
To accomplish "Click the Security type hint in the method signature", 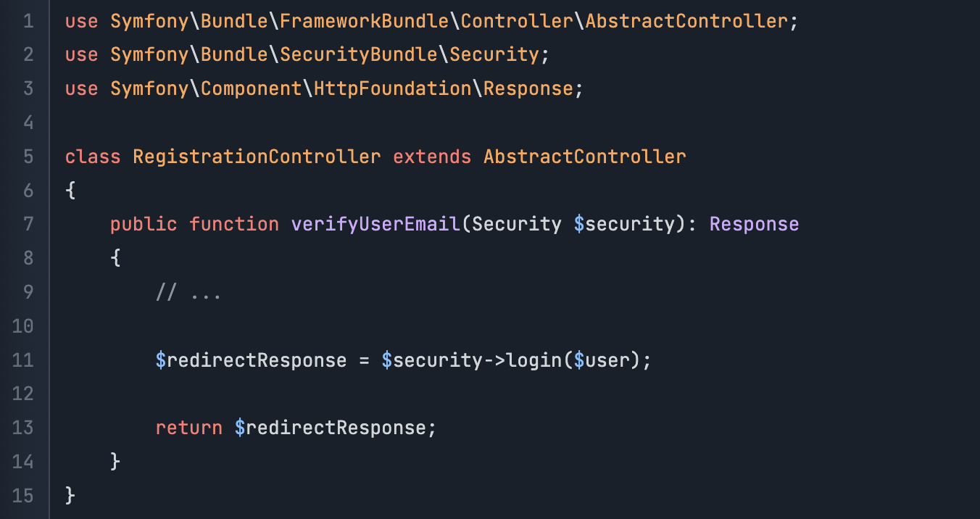I will pyautogui.click(x=516, y=224).
